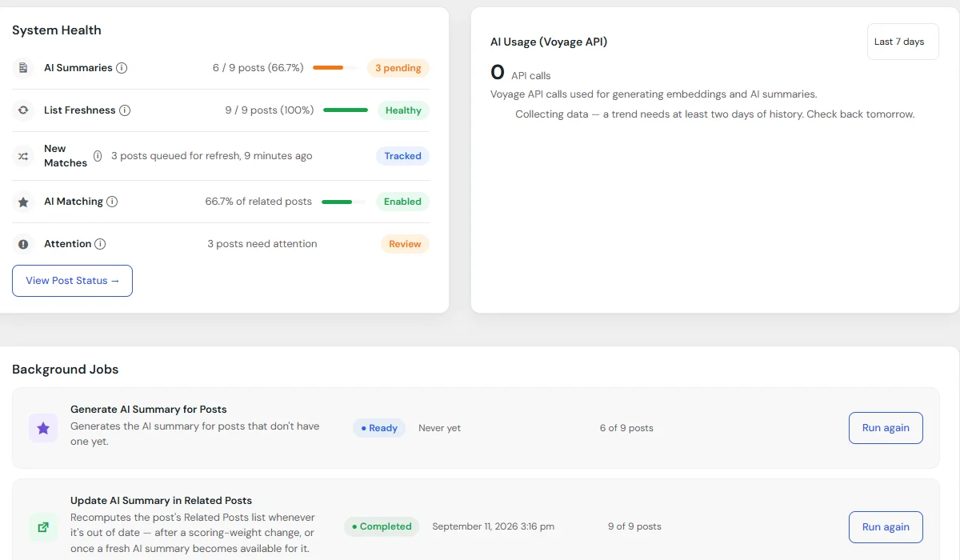Screen dimensions: 960x560
Task: Click the Ready status pill
Action: click(x=379, y=428)
